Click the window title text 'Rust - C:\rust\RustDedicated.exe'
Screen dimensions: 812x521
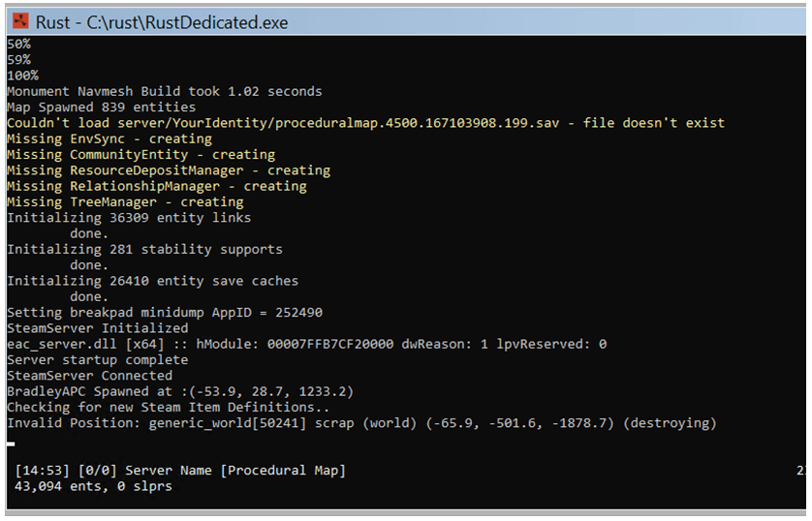click(162, 21)
